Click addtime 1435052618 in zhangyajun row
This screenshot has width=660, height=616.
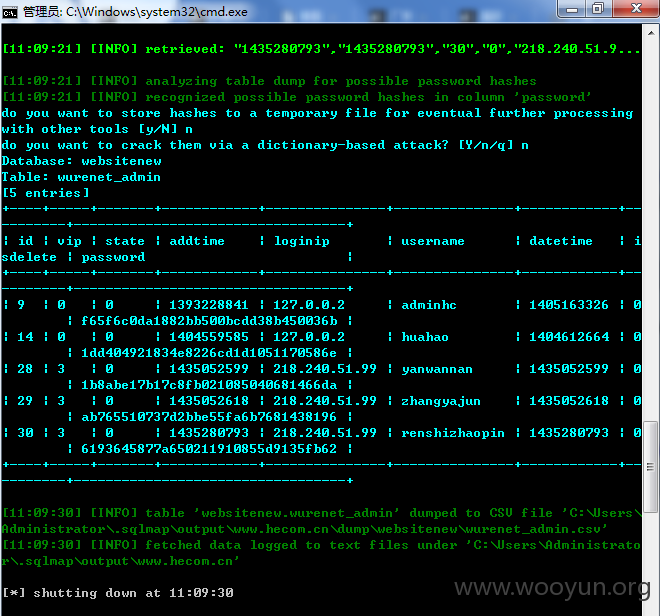coord(209,401)
